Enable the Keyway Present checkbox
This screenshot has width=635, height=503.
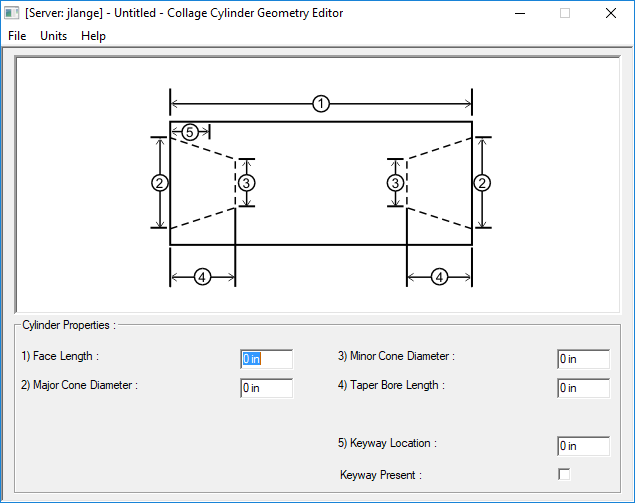click(x=564, y=474)
